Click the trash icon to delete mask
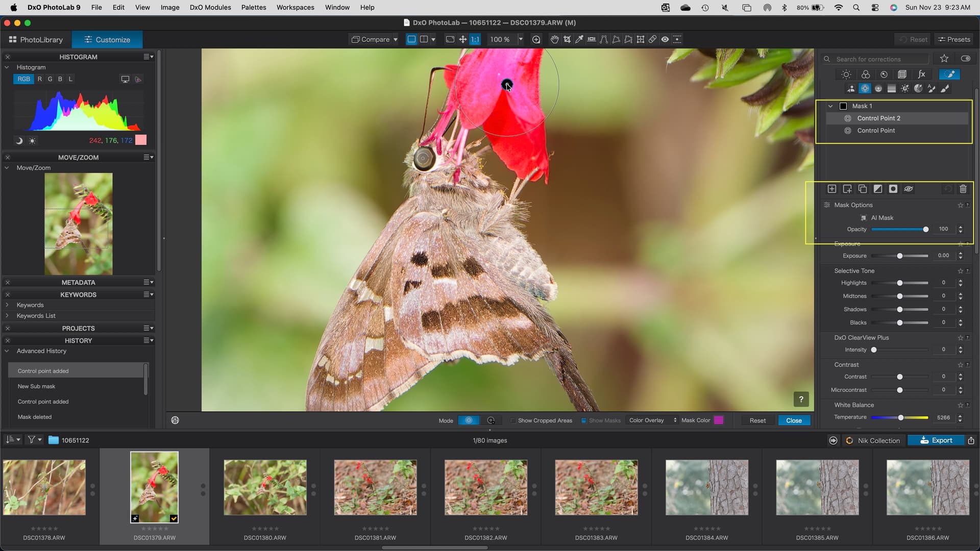Image resolution: width=980 pixels, height=551 pixels. (x=963, y=189)
